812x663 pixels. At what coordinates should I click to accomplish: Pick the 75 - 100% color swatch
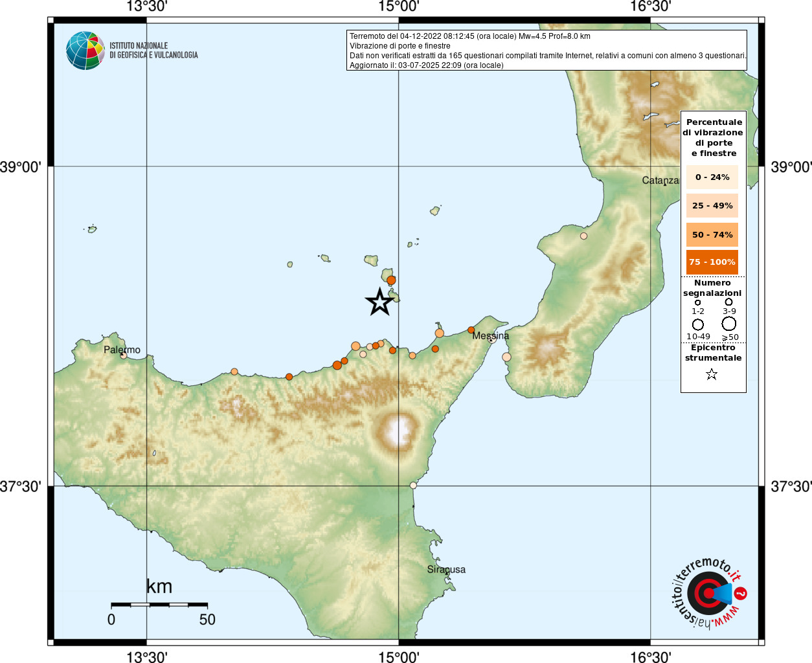(712, 262)
